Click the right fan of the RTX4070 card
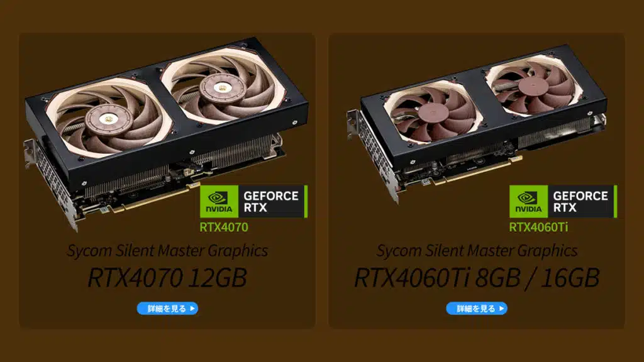Viewport: 644px width, 362px height. click(223, 86)
